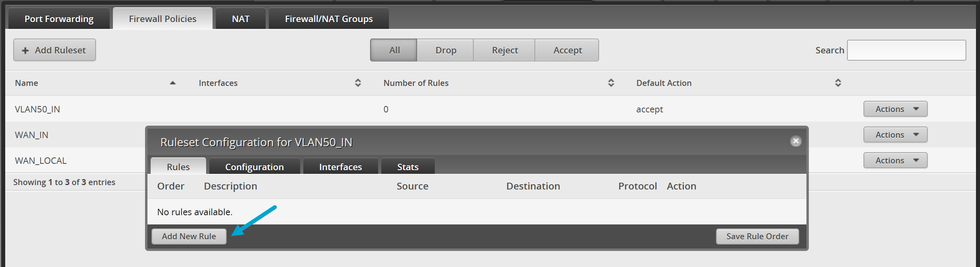Open Actions dropdown for WAN_IN
The image size is (980, 267).
click(895, 135)
